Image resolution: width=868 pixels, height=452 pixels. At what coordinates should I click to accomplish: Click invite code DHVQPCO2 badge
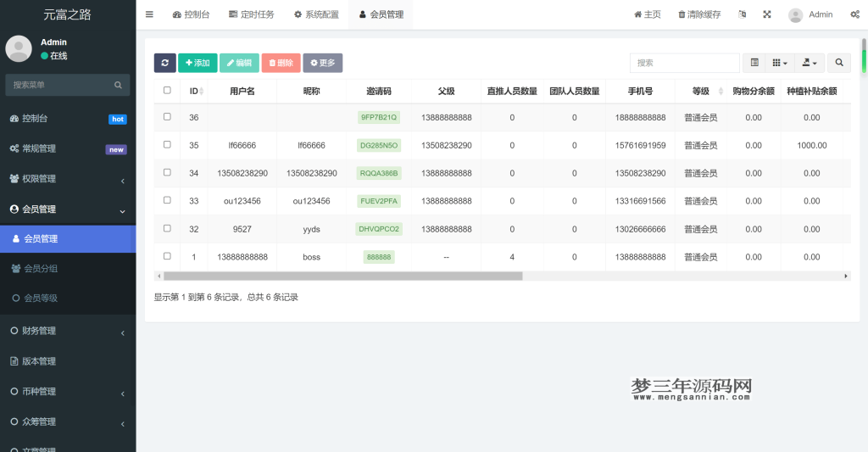click(379, 229)
